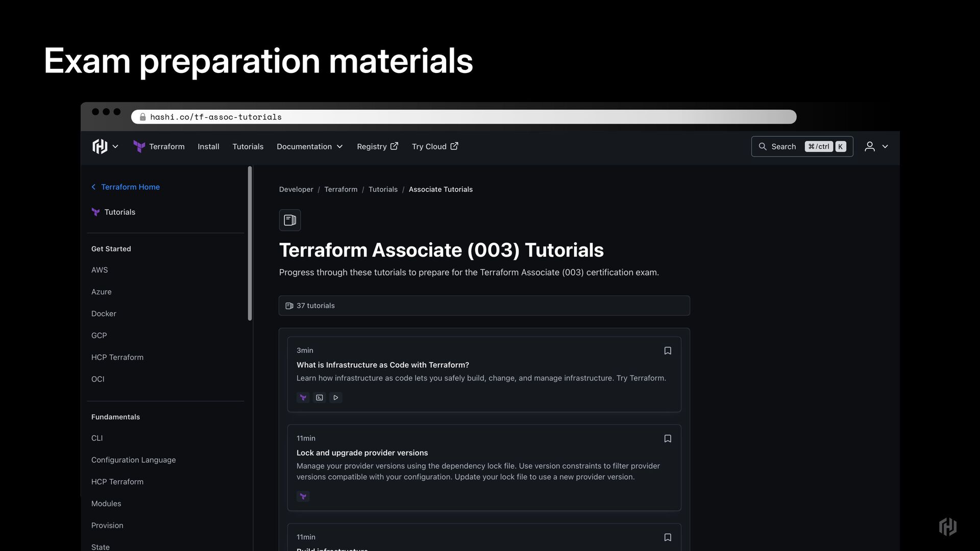Screen dimensions: 980x551
Task: Bookmark Lock and upgrade provider versions tutorial
Action: (x=668, y=439)
